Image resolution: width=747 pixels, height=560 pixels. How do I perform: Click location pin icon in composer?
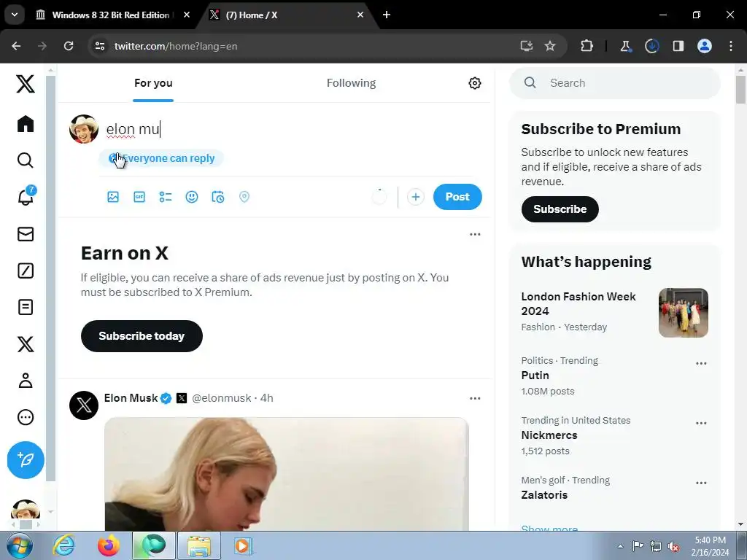244,197
